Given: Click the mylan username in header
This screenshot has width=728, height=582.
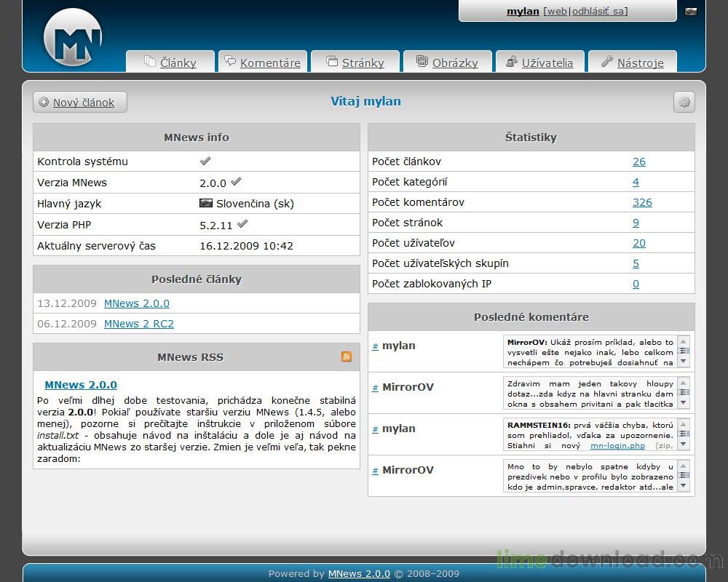Looking at the screenshot, I should pyautogui.click(x=523, y=11).
